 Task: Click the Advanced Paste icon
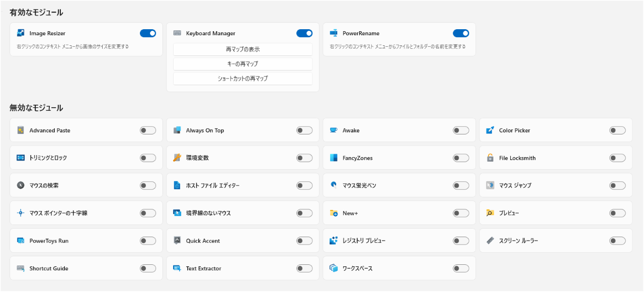(21, 130)
